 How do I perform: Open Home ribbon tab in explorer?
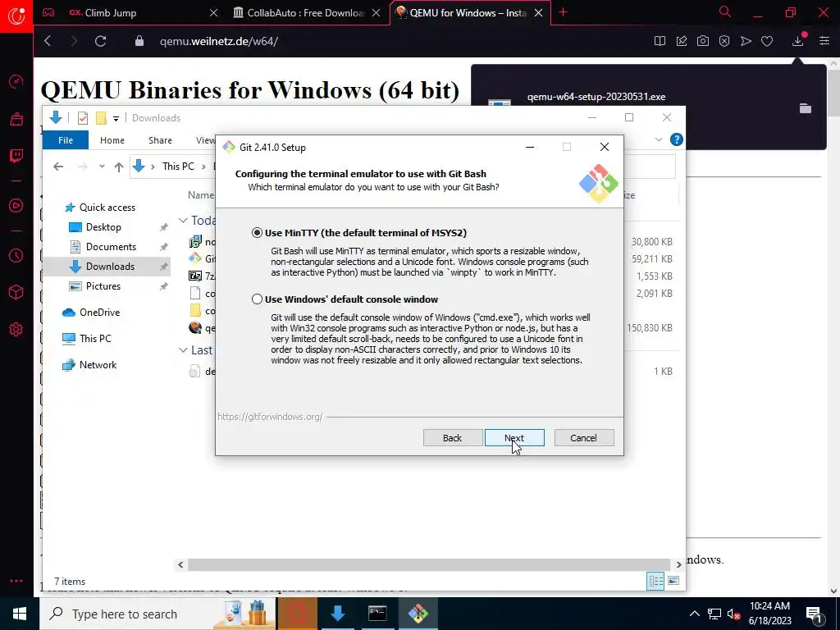[x=112, y=139]
